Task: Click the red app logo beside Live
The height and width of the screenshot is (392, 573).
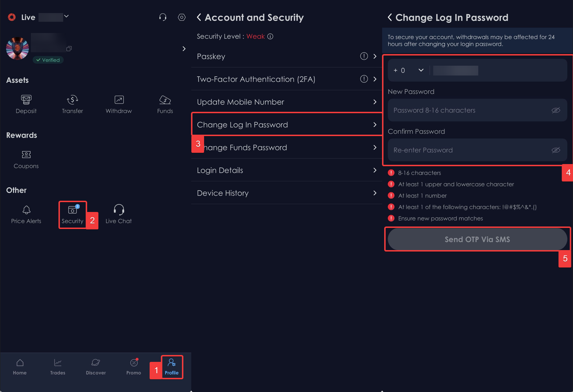Action: [x=12, y=17]
